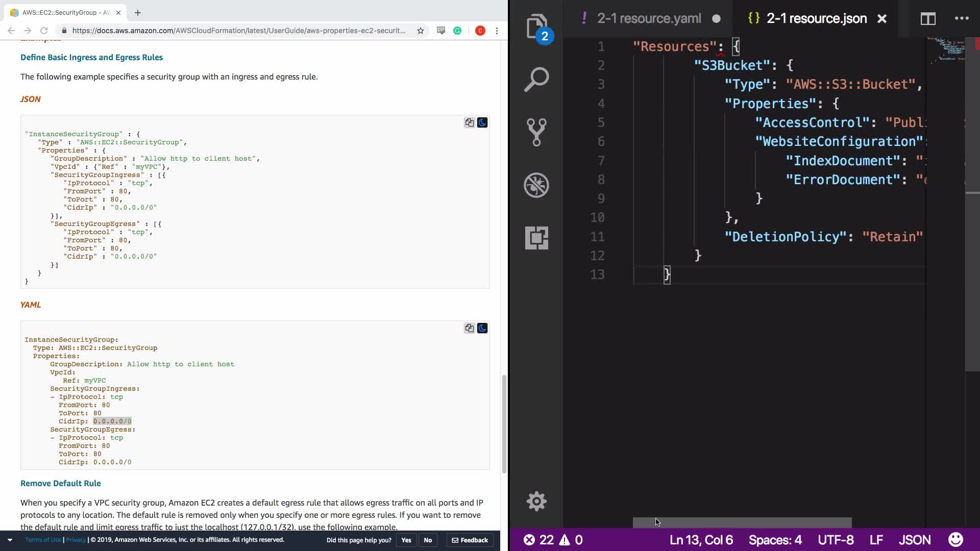Screen dimensions: 980x551
Task: Open the editor More Actions ellipsis menu
Action: coord(961,19)
